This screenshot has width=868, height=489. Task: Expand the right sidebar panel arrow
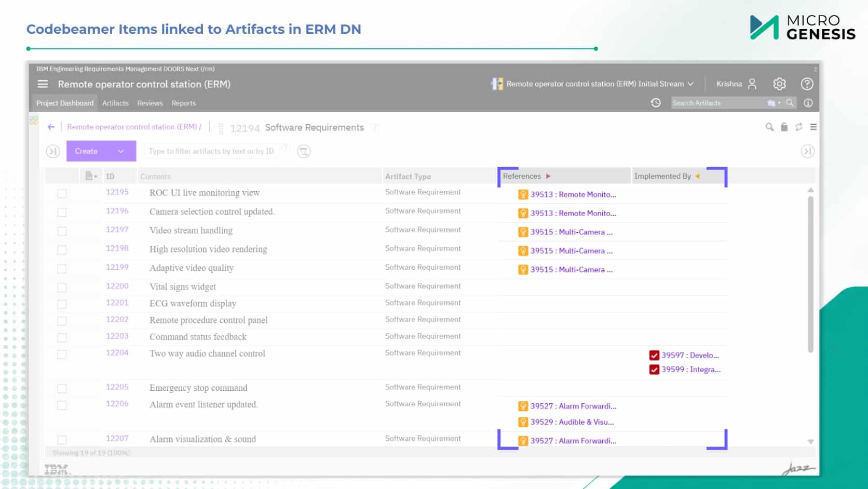pos(807,151)
